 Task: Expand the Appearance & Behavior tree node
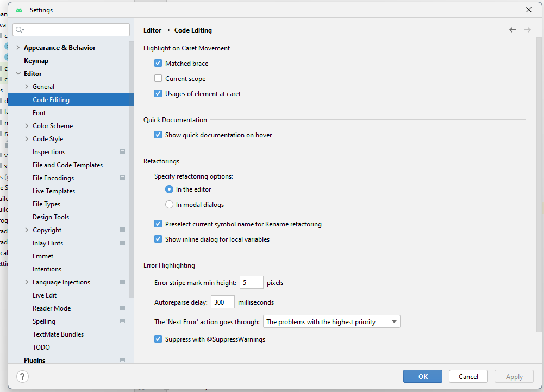18,48
